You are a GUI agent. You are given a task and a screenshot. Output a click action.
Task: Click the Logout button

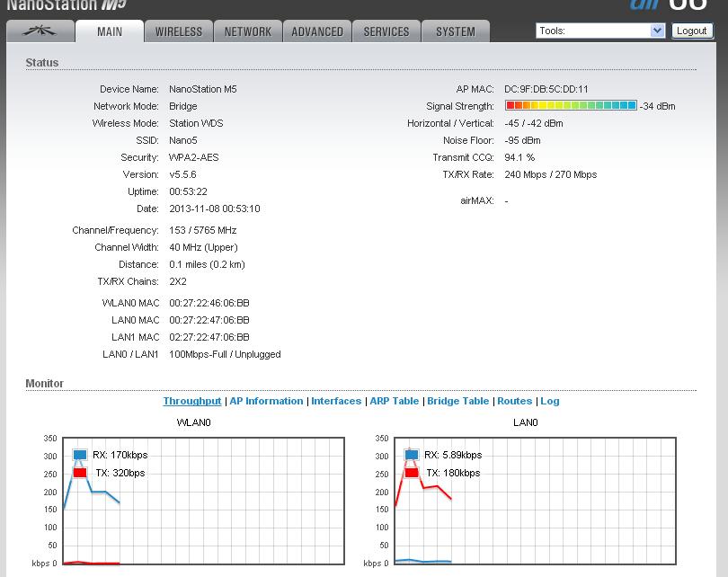point(692,31)
